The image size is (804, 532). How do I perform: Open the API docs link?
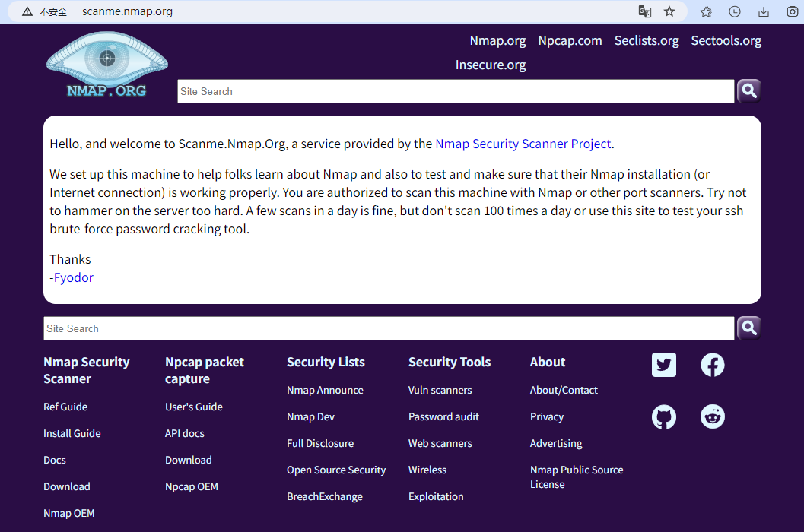185,434
